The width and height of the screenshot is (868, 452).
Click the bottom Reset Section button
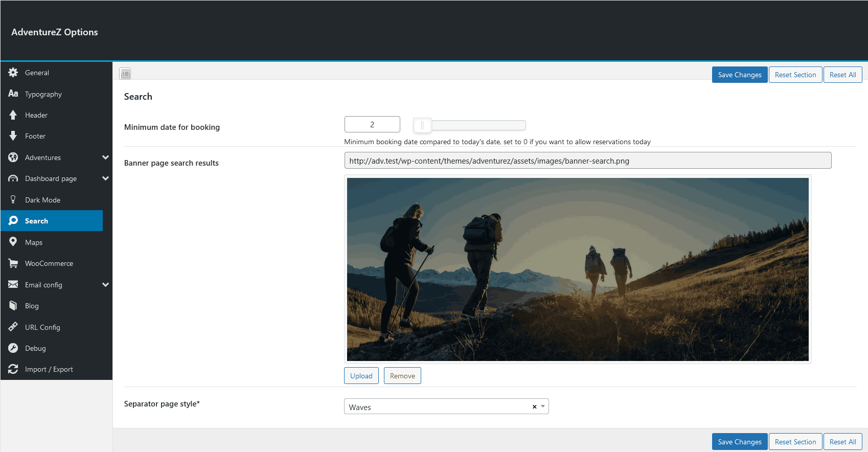point(795,442)
